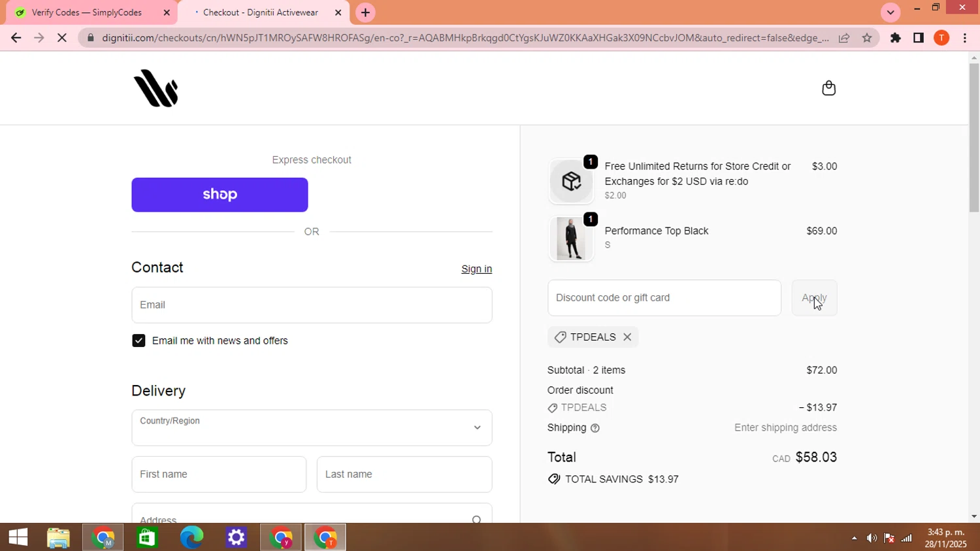The image size is (980, 551).
Task: Open the Chrome three-dot menu
Action: pyautogui.click(x=965, y=38)
